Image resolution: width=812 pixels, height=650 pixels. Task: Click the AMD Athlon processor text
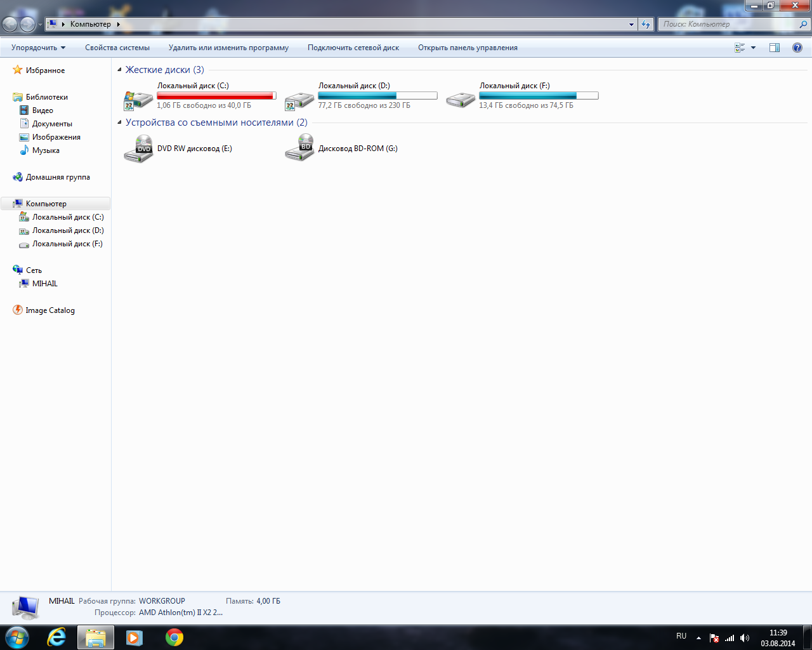181,613
